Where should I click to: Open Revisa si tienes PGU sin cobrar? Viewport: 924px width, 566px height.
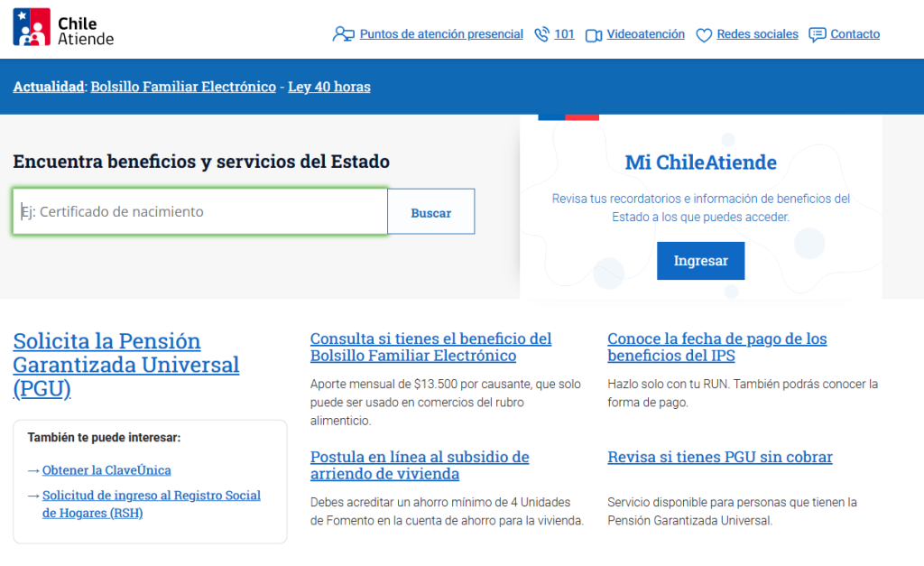(x=720, y=457)
